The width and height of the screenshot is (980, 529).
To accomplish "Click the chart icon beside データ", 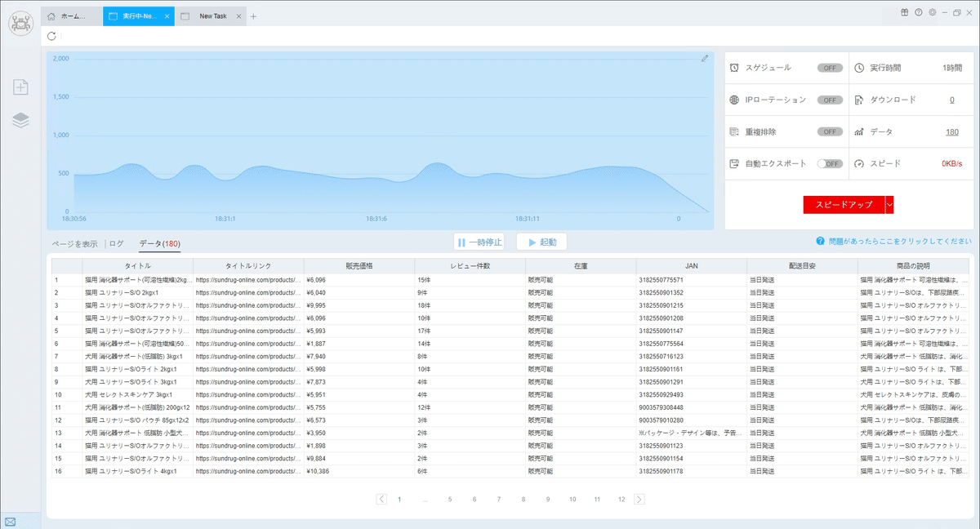I will click(859, 131).
